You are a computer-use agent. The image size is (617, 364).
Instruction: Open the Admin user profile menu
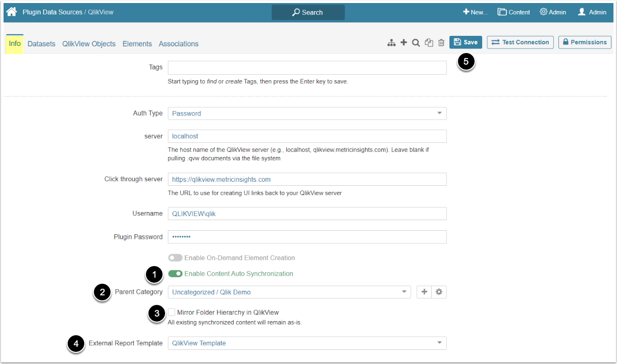coord(592,12)
